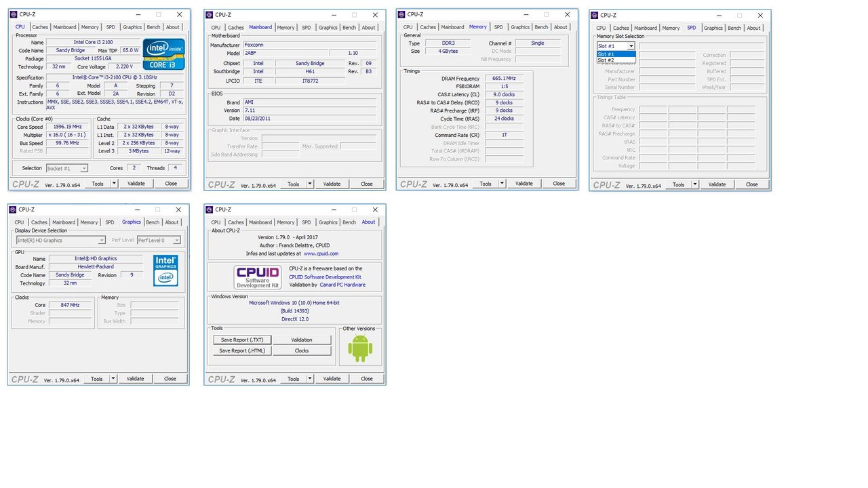868x488 pixels.
Task: Click CPU-Z title icon in SPD window
Action: [595, 15]
